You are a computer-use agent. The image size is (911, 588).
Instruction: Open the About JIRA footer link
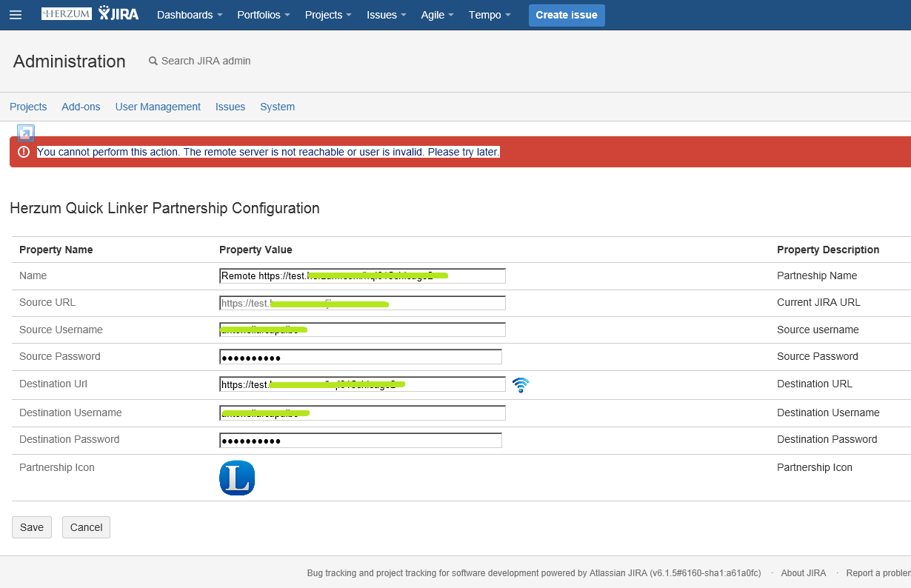coord(804,573)
